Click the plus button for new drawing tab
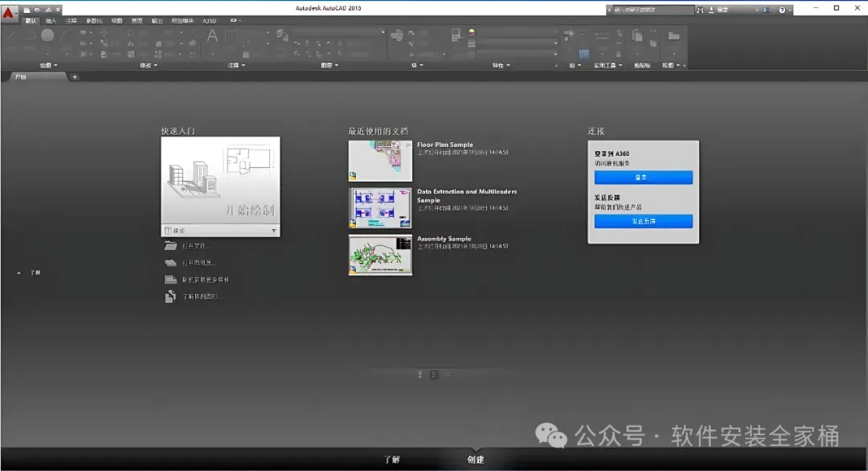 [x=75, y=77]
